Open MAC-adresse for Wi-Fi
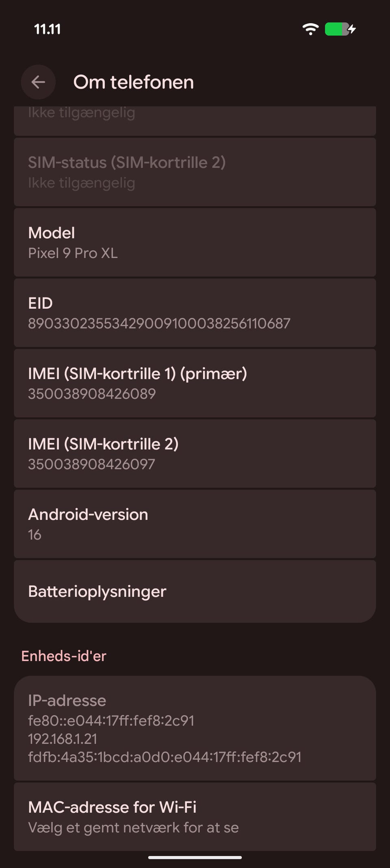This screenshot has height=868, width=390. (195, 816)
